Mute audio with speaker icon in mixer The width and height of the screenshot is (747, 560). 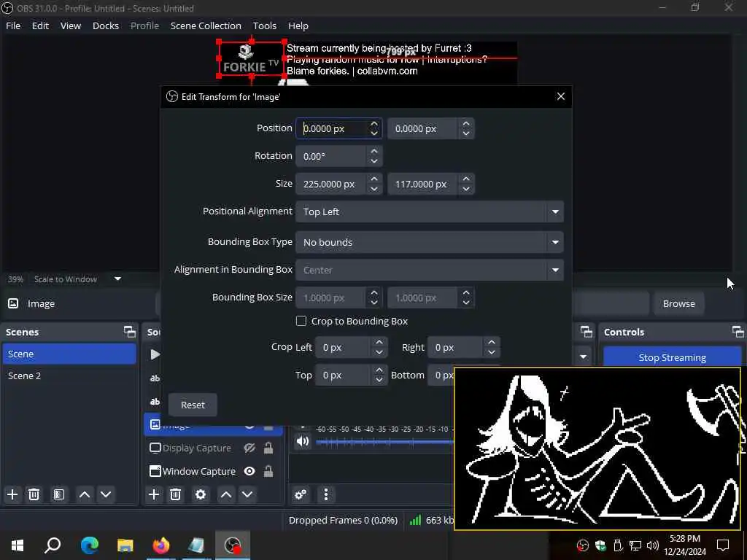[303, 441]
